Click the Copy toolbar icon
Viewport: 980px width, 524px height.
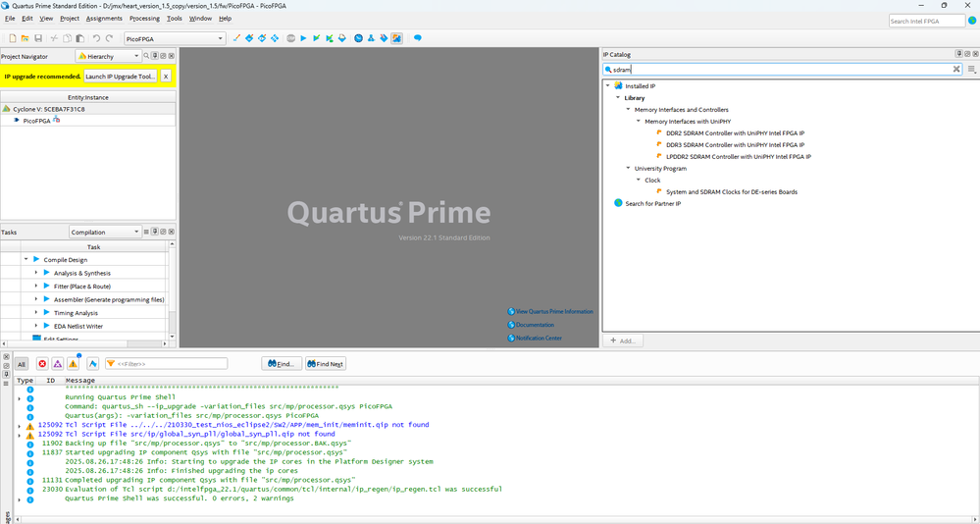coord(68,38)
